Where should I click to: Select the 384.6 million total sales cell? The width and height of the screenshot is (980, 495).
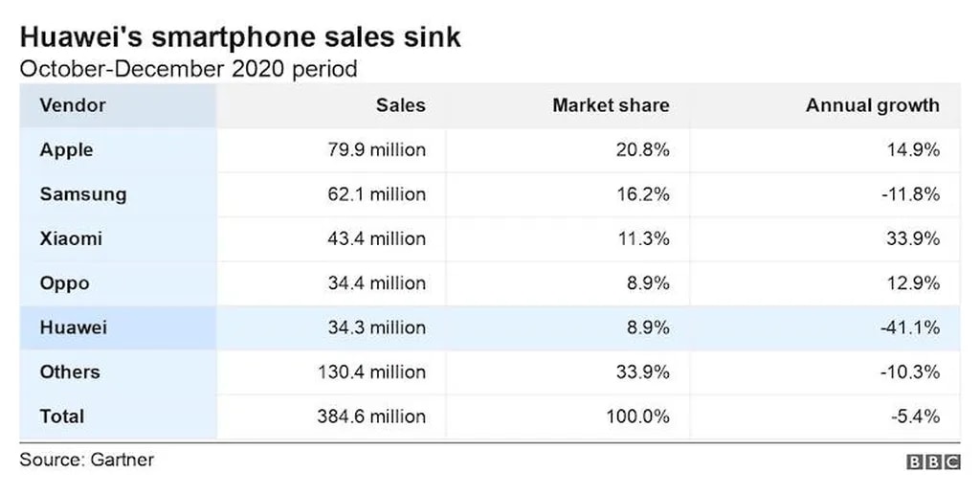(371, 416)
